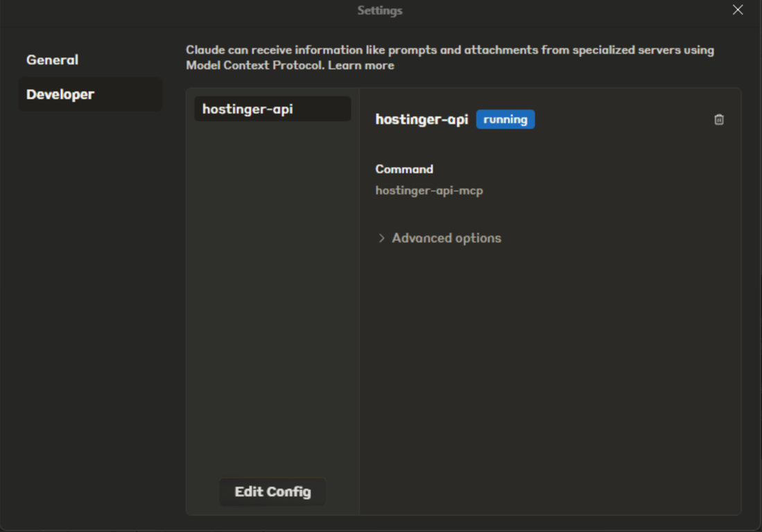Click the trash icon to delete hostinger-api
This screenshot has height=532, width=762.
click(719, 120)
